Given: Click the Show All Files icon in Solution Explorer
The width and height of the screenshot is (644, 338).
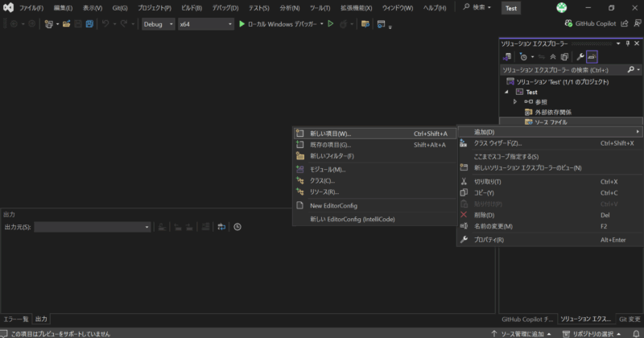Looking at the screenshot, I should click(564, 57).
